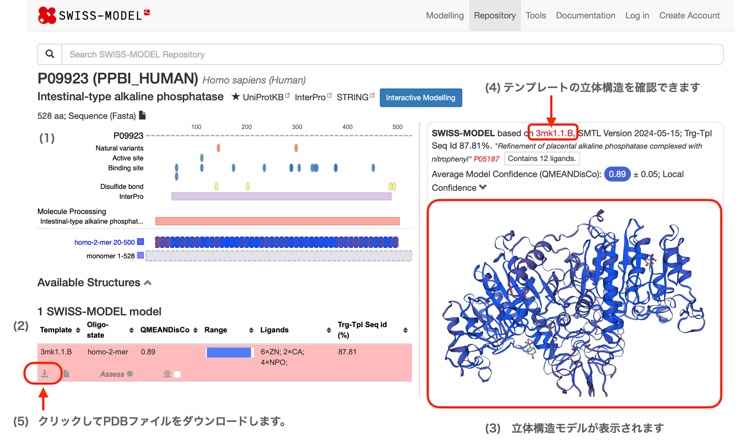Click the round icon next to Assess
Image resolution: width=745 pixels, height=446 pixels.
click(x=130, y=374)
